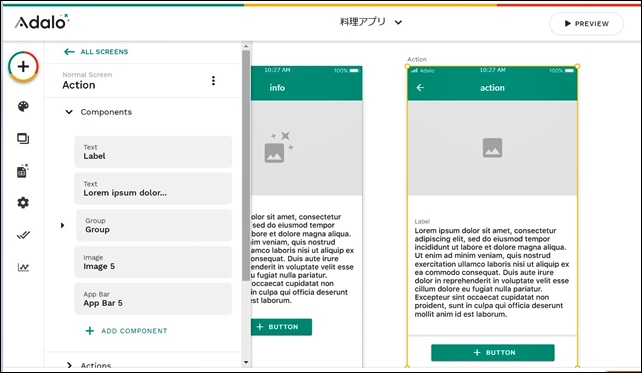This screenshot has height=373, width=642.
Task: Select the Label text on action screen
Action: [x=422, y=222]
